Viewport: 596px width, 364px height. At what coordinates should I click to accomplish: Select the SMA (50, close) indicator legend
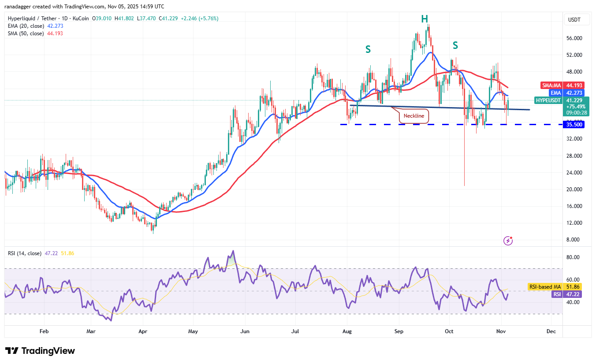click(x=35, y=33)
